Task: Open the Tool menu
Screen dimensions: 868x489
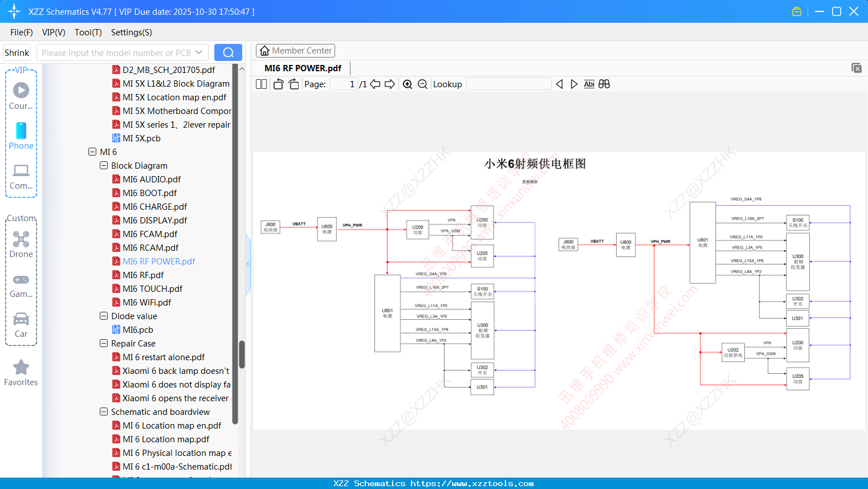Action: click(88, 32)
